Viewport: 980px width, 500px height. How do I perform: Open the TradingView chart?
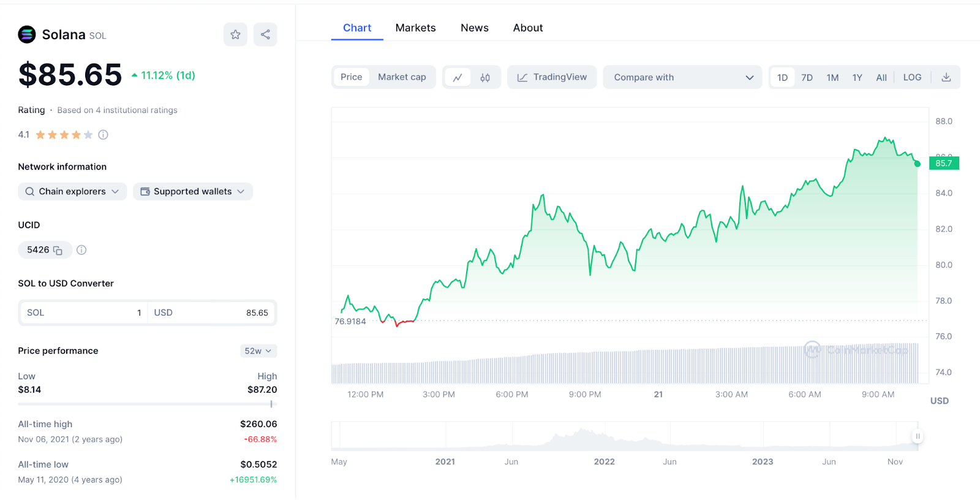(552, 77)
